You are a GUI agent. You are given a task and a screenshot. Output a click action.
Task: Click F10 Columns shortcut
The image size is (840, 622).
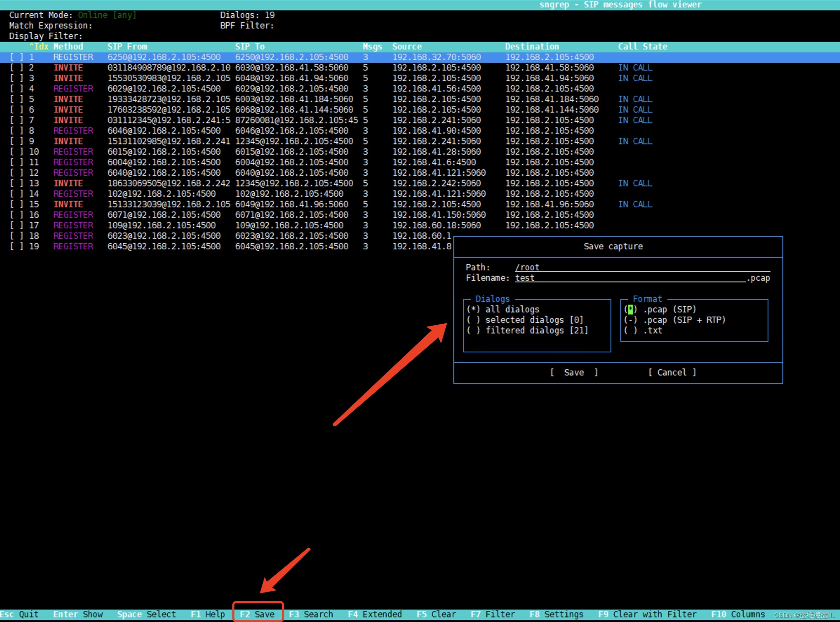point(738,614)
